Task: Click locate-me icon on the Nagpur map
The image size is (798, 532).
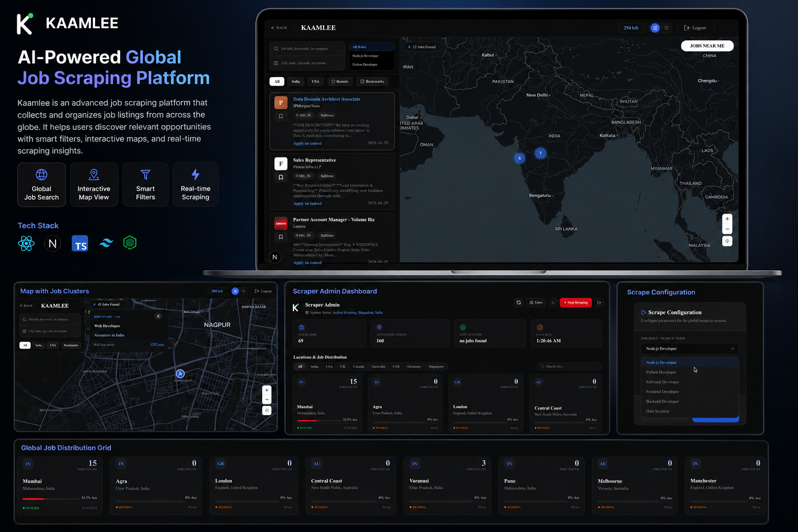Action: tap(267, 410)
